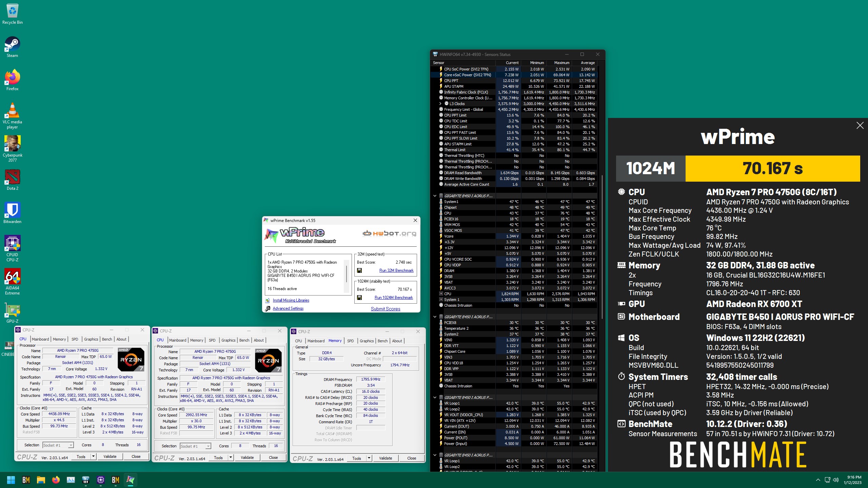The width and height of the screenshot is (868, 488).
Task: Open the About tab in third CPU-Z window
Action: pyautogui.click(x=397, y=341)
